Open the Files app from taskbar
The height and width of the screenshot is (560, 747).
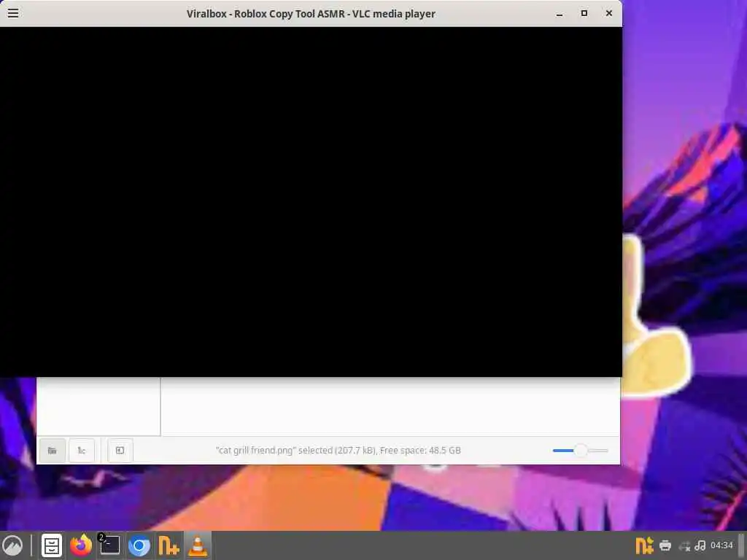click(52, 545)
